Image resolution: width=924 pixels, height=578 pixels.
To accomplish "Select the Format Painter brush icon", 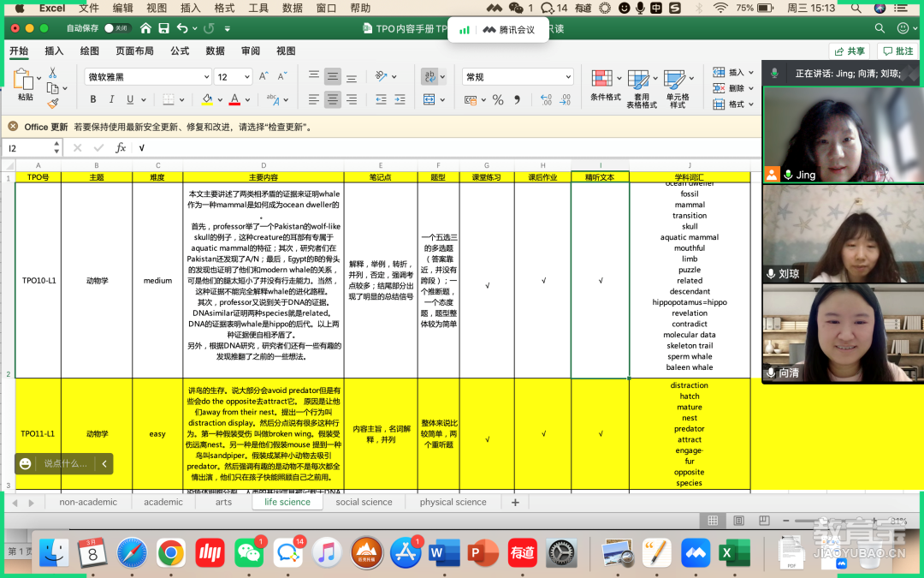I will (53, 104).
